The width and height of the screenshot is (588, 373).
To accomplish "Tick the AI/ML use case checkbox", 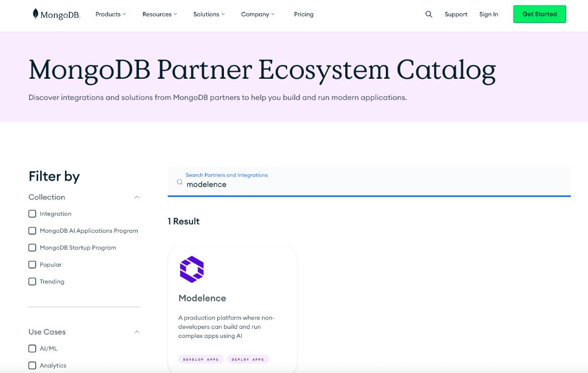I will tap(32, 348).
